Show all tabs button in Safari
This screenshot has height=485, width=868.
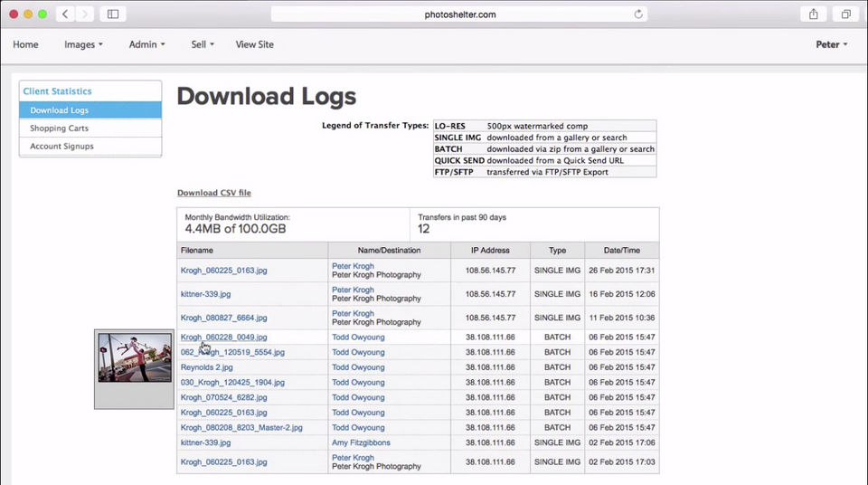coord(846,14)
